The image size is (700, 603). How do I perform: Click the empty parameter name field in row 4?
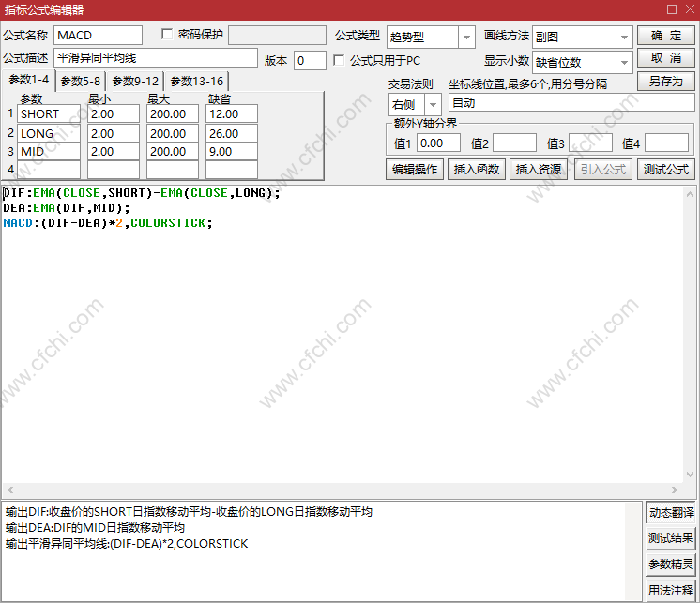49,170
